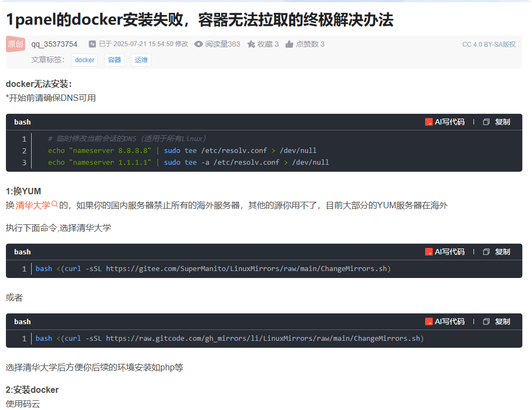Click the 点赞数 3 count text
The width and height of the screenshot is (532, 410).
point(310,44)
